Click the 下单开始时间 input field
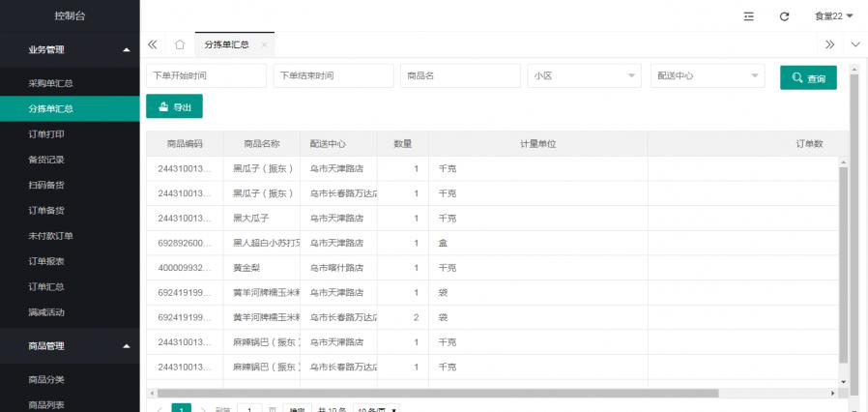868x412 pixels. (x=206, y=76)
